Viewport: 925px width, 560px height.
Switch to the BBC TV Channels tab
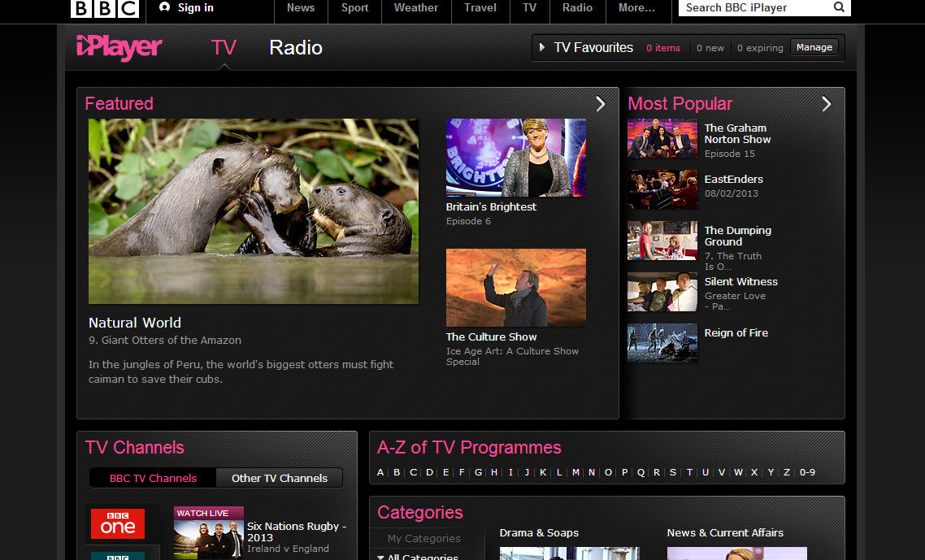pyautogui.click(x=152, y=478)
